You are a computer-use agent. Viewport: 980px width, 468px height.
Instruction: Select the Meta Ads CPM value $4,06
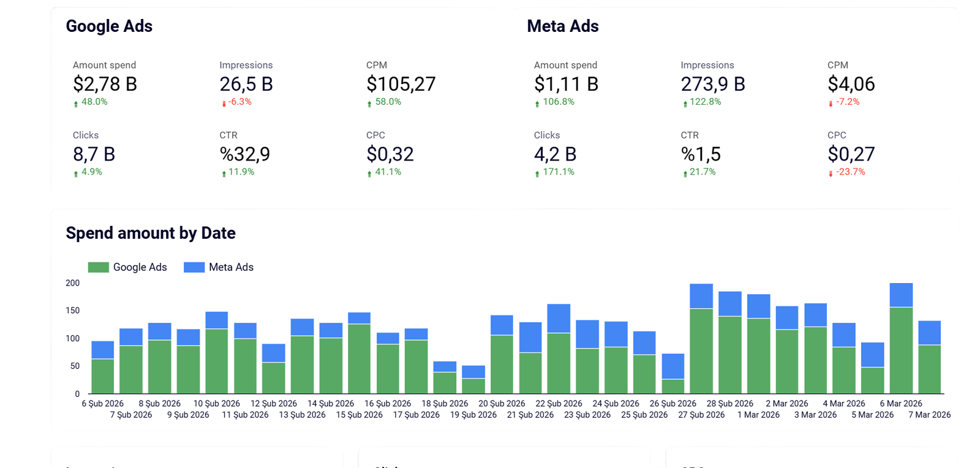click(x=851, y=84)
